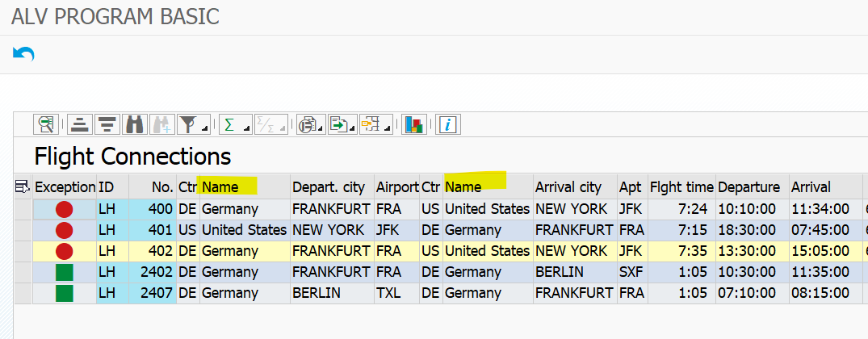Sort the list in ascending order
The width and height of the screenshot is (868, 339).
coord(80,124)
